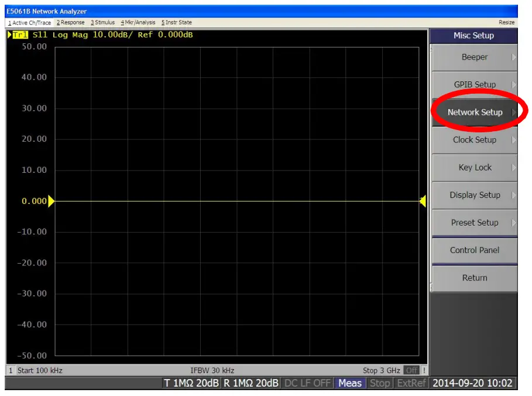
Task: Open Key Lock submenu
Action: point(474,168)
